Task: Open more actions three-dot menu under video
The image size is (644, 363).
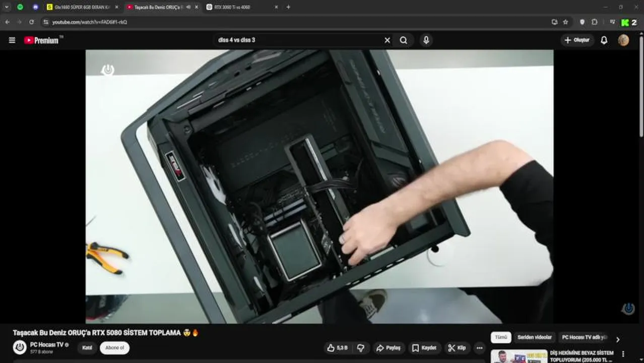Action: click(x=479, y=348)
